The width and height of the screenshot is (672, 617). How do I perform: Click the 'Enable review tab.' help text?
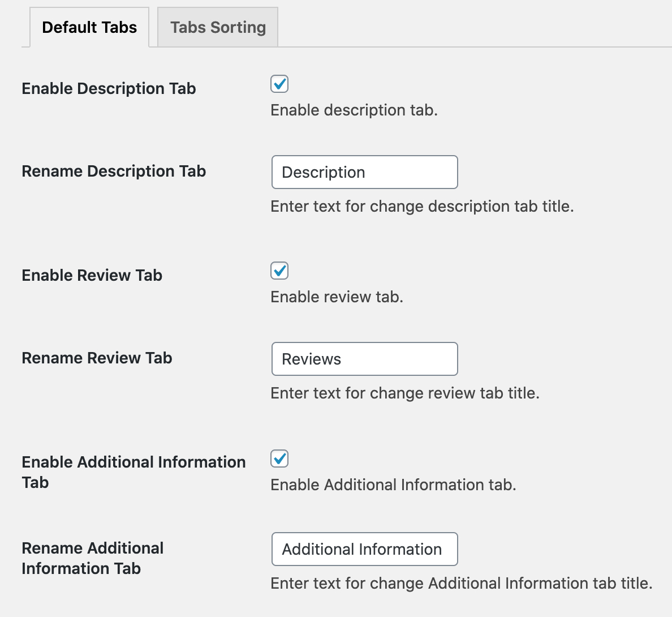(337, 297)
